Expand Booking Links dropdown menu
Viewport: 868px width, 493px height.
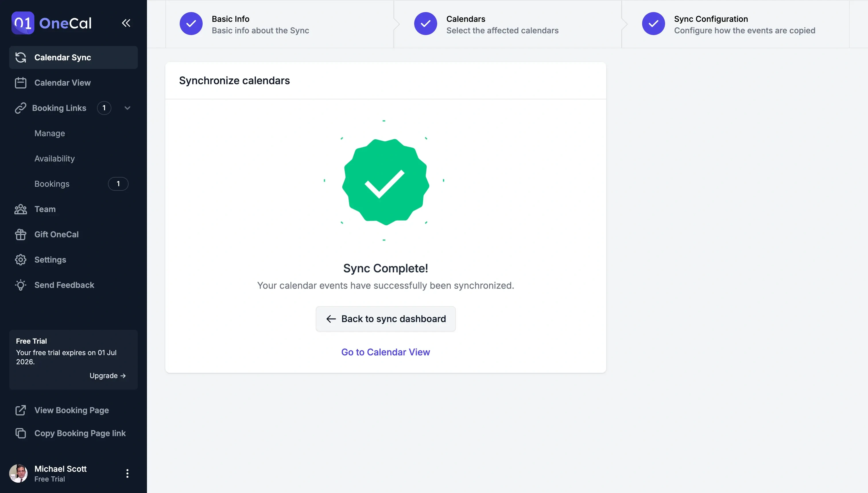click(x=127, y=108)
